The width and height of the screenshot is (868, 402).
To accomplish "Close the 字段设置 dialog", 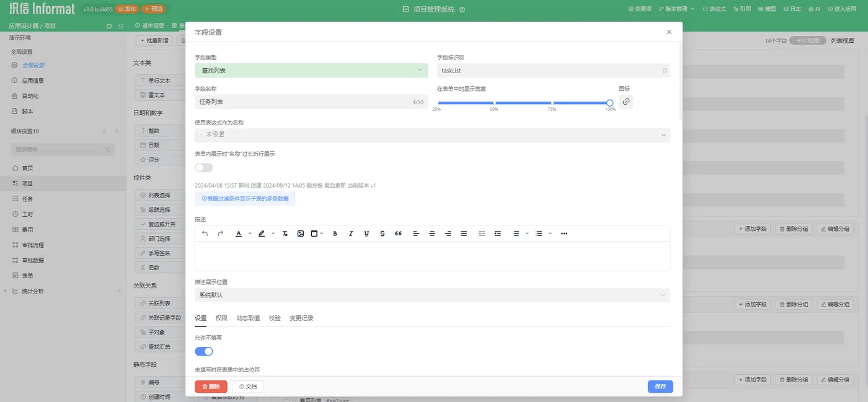I will click(669, 32).
